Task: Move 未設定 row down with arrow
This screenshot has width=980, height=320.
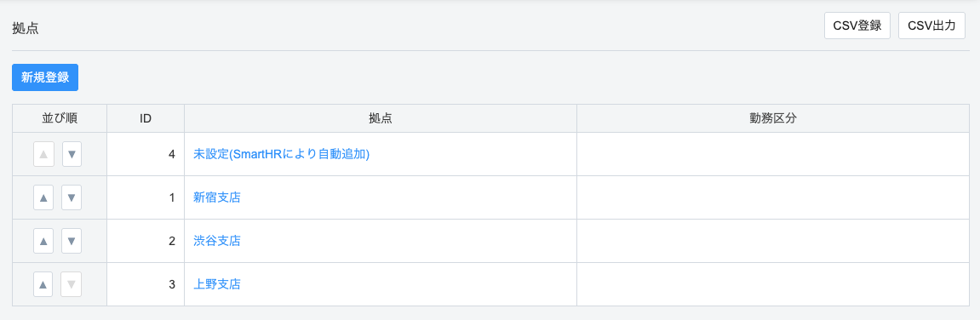Action: tap(72, 154)
